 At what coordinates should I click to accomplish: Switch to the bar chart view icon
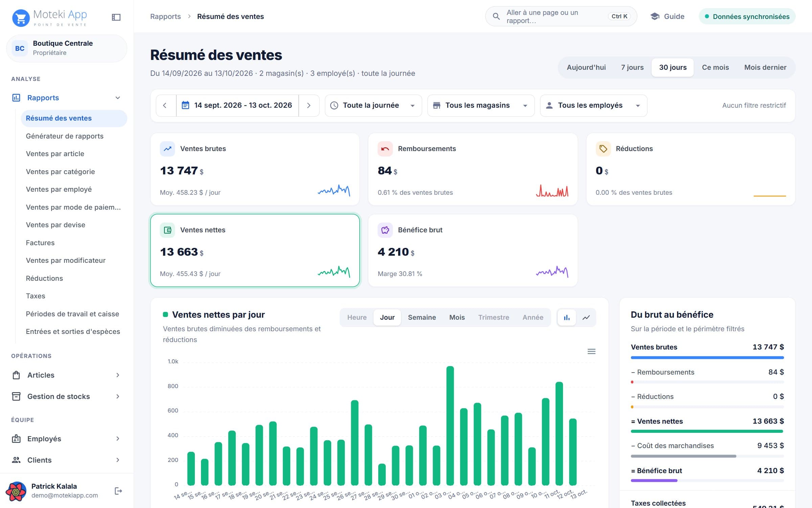pyautogui.click(x=567, y=317)
